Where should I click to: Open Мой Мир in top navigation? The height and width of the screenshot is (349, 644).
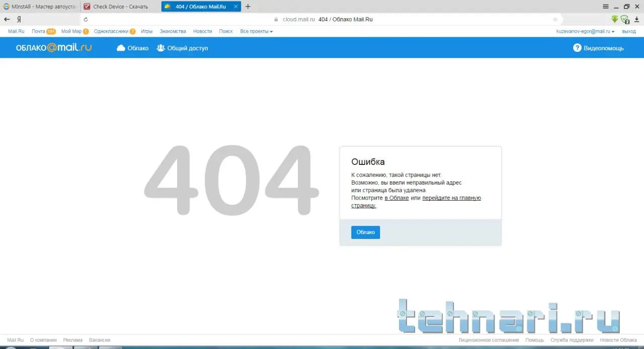[x=71, y=31]
